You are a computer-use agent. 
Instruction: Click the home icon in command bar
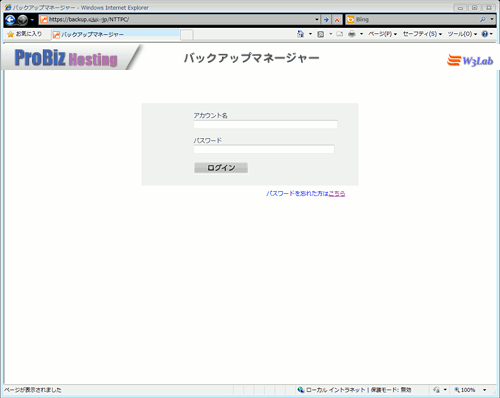300,34
